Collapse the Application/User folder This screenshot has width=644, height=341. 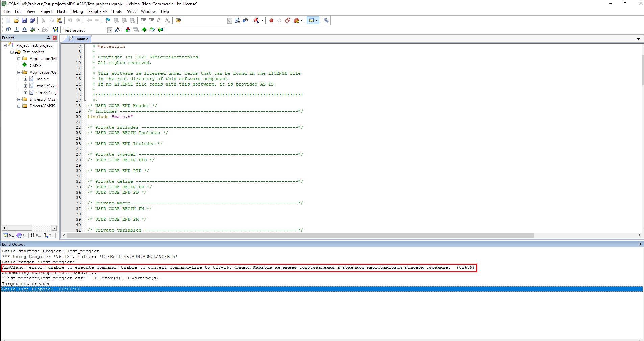pos(19,72)
